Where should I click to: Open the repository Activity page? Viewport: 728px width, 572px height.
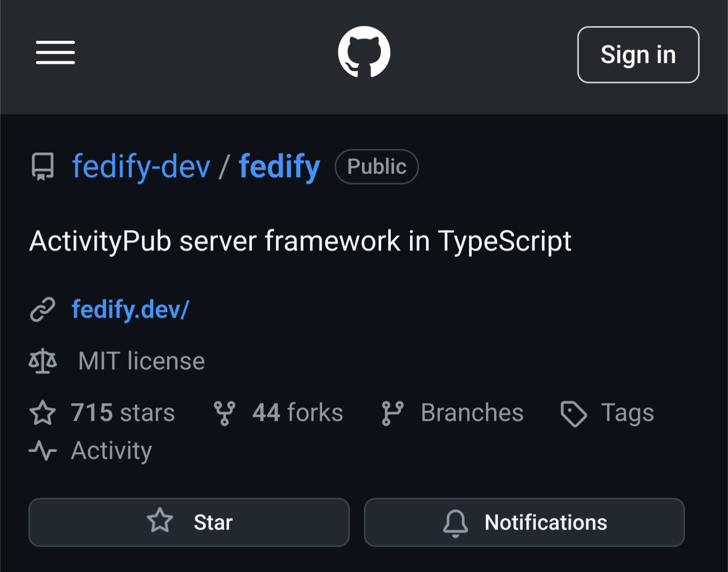click(111, 450)
